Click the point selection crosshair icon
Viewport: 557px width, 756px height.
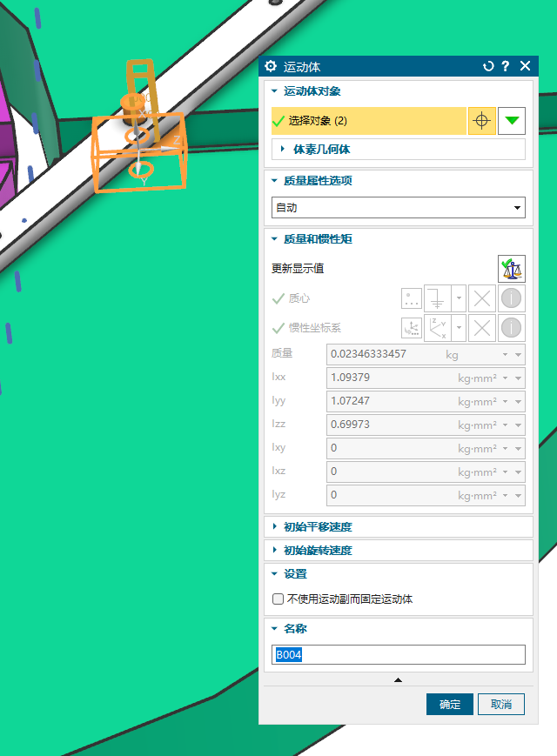[x=482, y=121]
